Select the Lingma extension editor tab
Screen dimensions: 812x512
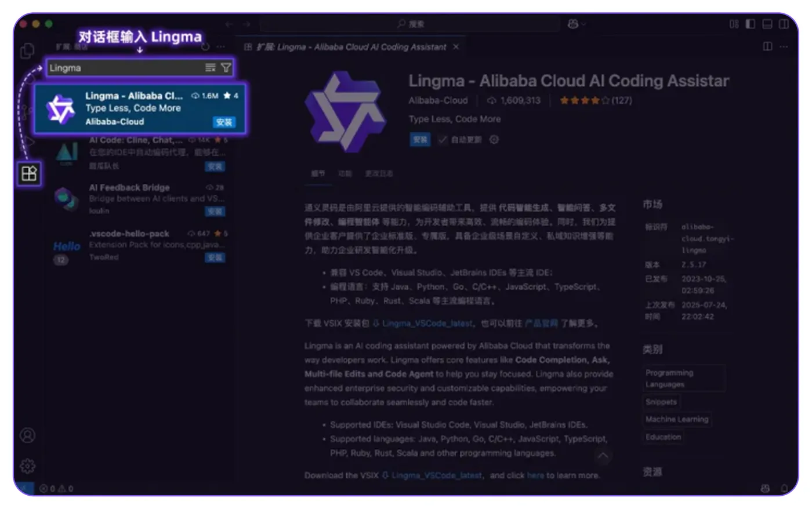tap(351, 47)
